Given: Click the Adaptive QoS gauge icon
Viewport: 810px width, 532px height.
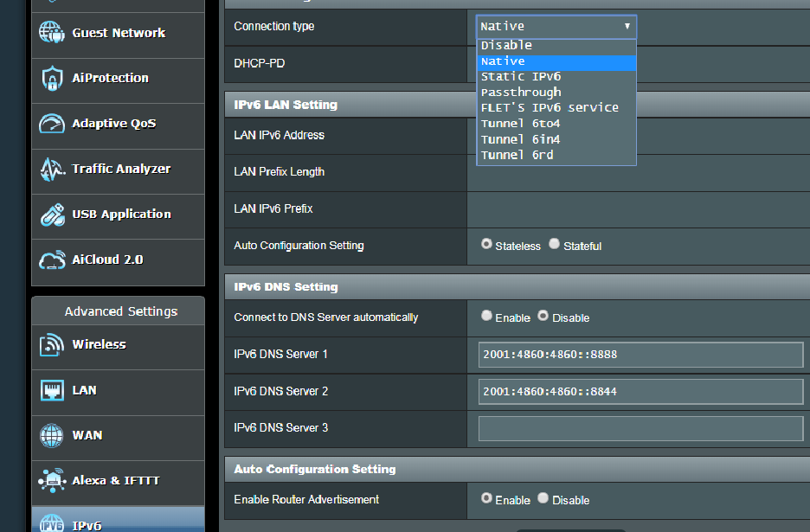Looking at the screenshot, I should point(52,124).
